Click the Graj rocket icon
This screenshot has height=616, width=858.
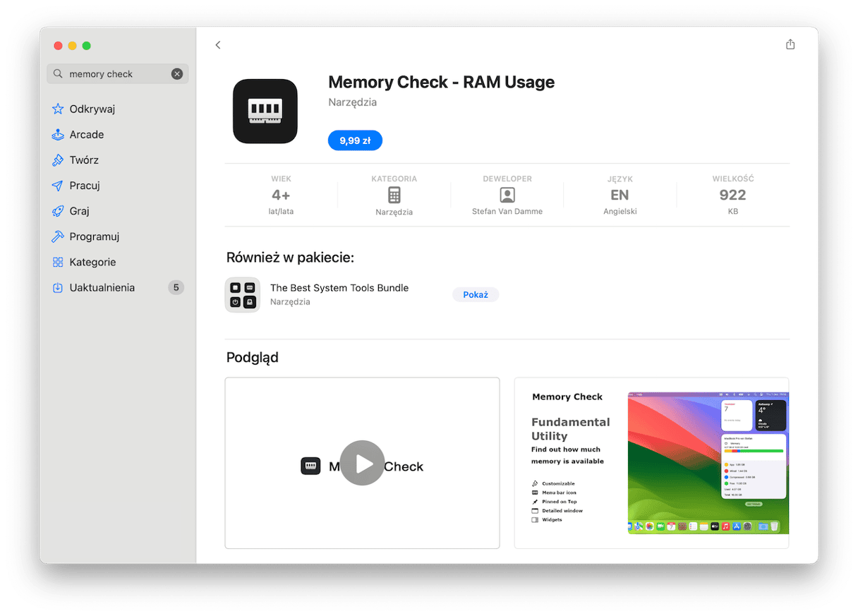pyautogui.click(x=58, y=211)
